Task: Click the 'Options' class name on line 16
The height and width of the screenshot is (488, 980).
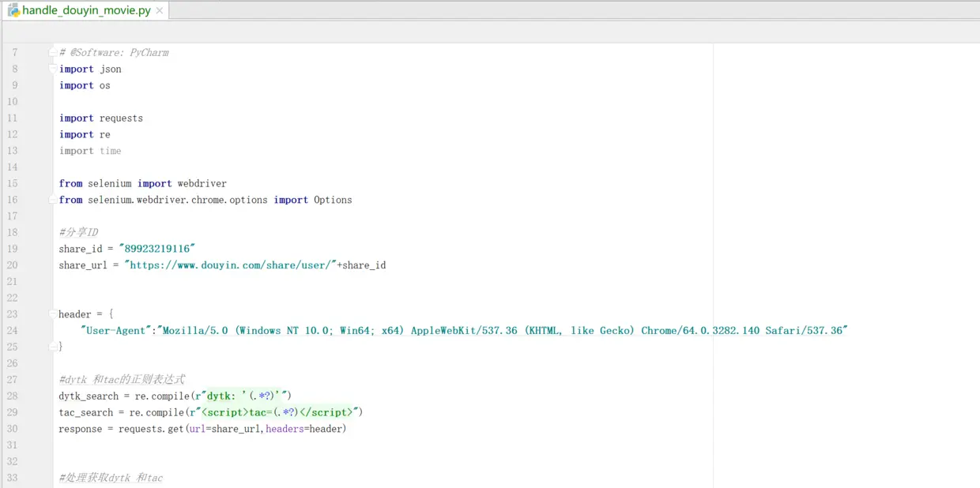Action: tap(333, 200)
